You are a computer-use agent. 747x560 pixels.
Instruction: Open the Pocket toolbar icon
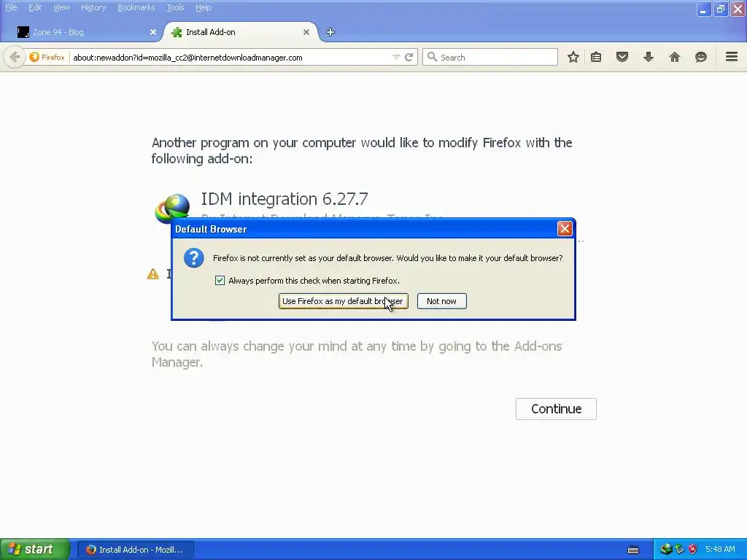tap(622, 57)
